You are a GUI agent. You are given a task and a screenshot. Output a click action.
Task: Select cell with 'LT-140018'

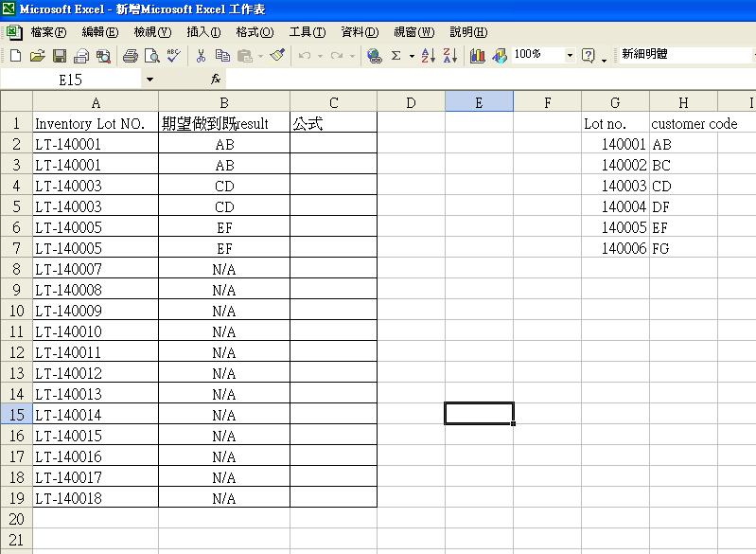96,497
